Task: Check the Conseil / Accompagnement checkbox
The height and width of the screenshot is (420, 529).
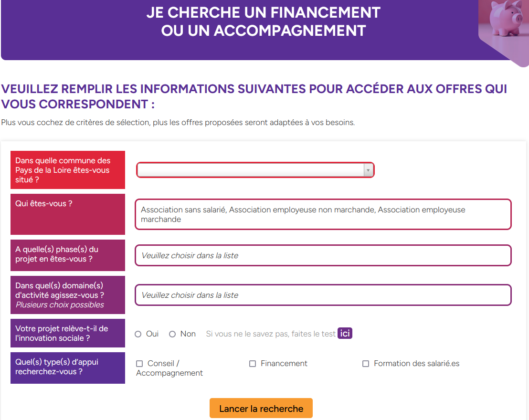Action: [x=139, y=364]
